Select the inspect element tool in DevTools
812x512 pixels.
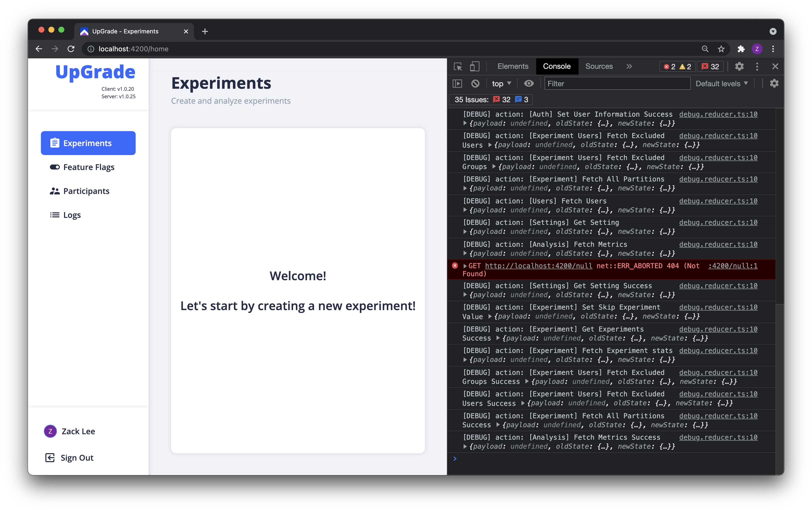tap(458, 66)
